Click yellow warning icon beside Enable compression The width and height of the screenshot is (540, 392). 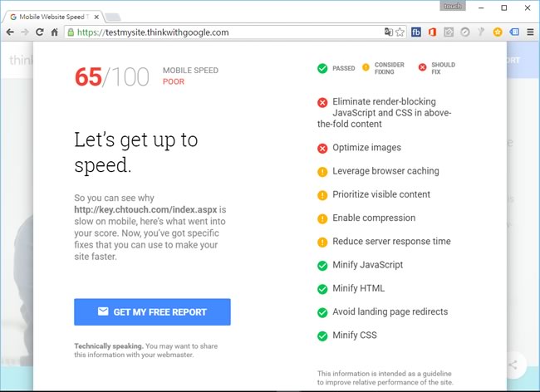coord(322,218)
